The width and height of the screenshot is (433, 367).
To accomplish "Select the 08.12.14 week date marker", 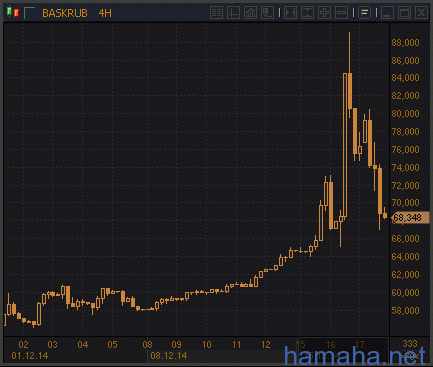I will 169,356.
